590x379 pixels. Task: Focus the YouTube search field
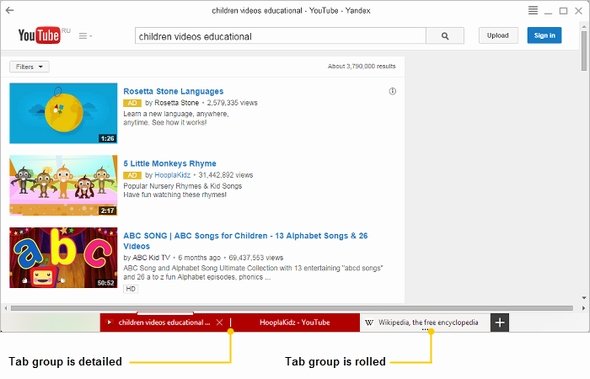(280, 36)
